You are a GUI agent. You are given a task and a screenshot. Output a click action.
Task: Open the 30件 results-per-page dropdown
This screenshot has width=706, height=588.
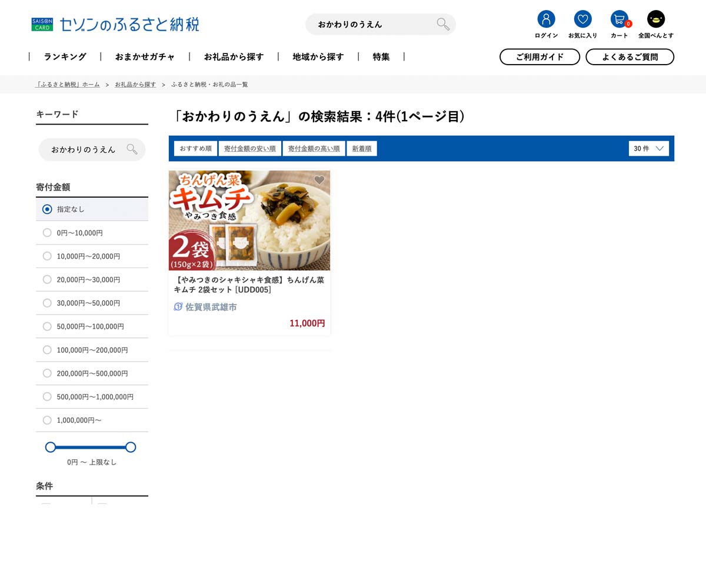click(648, 148)
